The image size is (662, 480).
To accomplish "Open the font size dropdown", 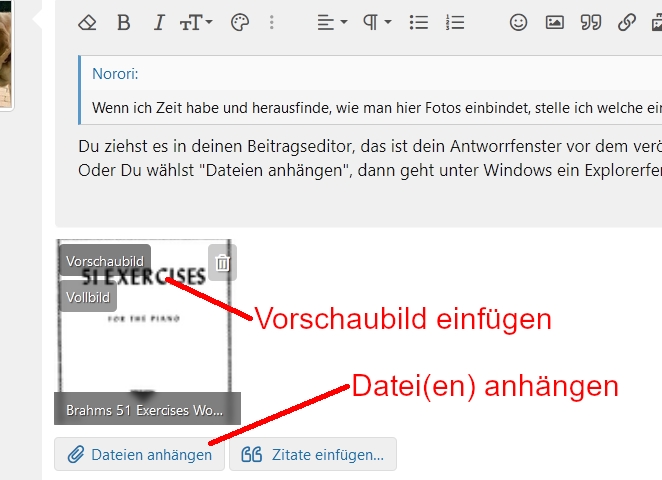I will tap(196, 22).
